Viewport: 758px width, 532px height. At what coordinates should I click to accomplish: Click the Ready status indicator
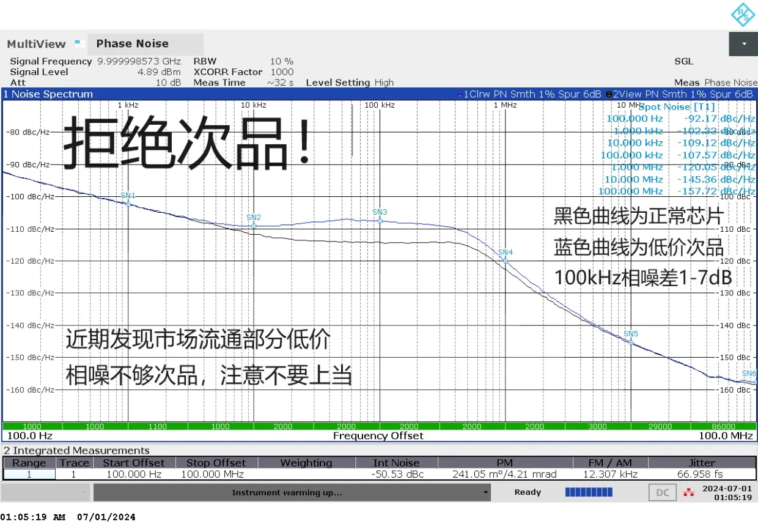coord(527,492)
